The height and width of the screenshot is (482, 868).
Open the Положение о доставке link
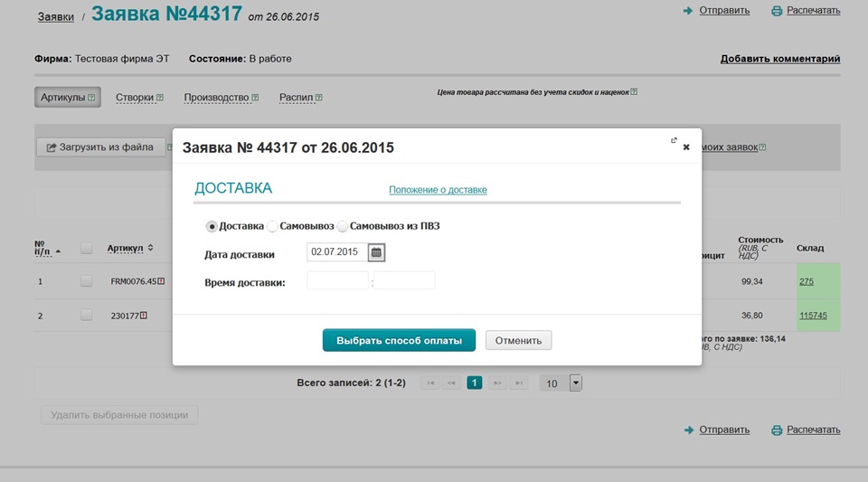pyautogui.click(x=438, y=190)
